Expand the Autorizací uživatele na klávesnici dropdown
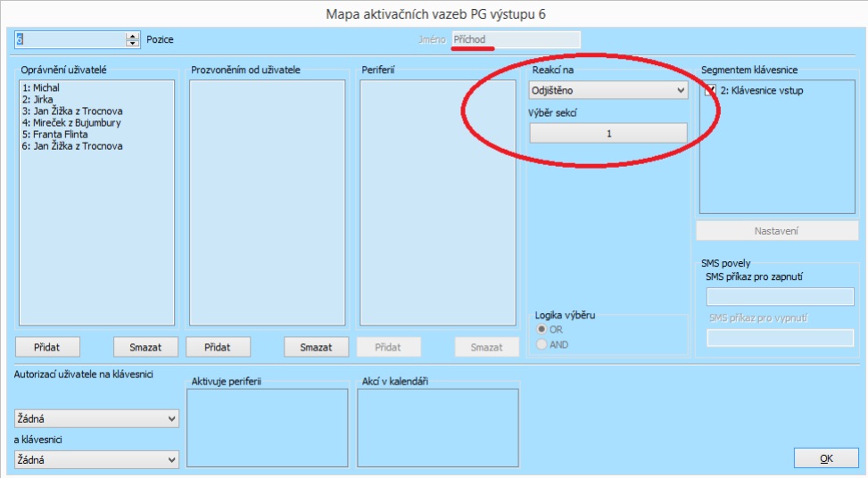Screen dimensions: 868x478 (96, 418)
